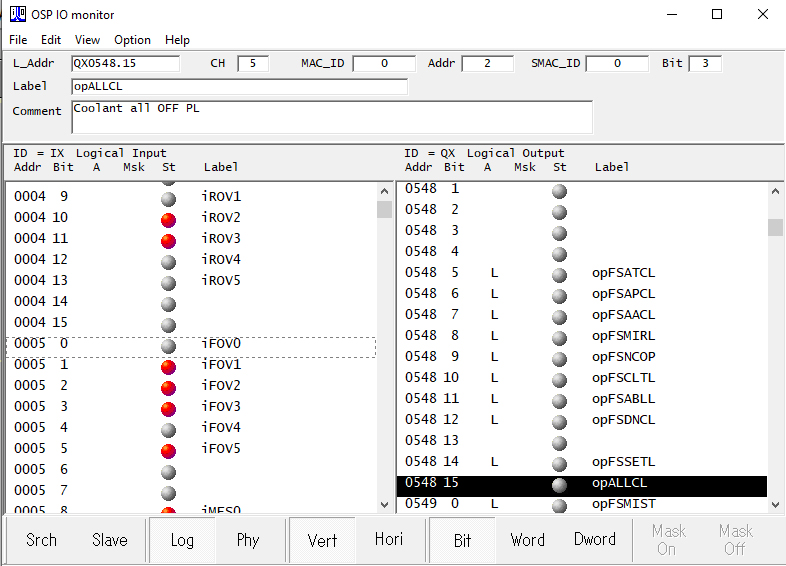
Task: Click the status lamp for opFSSETL output
Action: 559,462
